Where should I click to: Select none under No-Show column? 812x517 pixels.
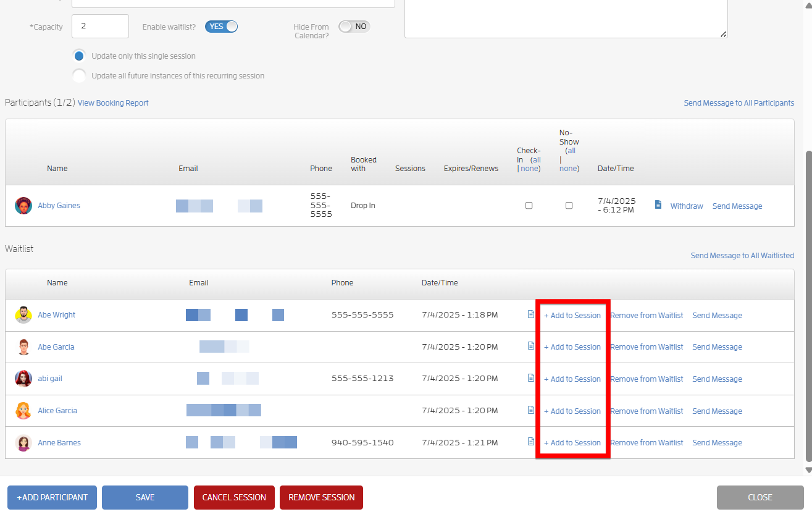pyautogui.click(x=568, y=169)
